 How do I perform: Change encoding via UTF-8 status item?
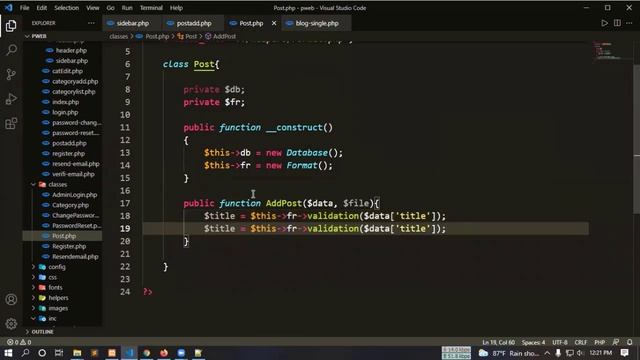pyautogui.click(x=560, y=342)
